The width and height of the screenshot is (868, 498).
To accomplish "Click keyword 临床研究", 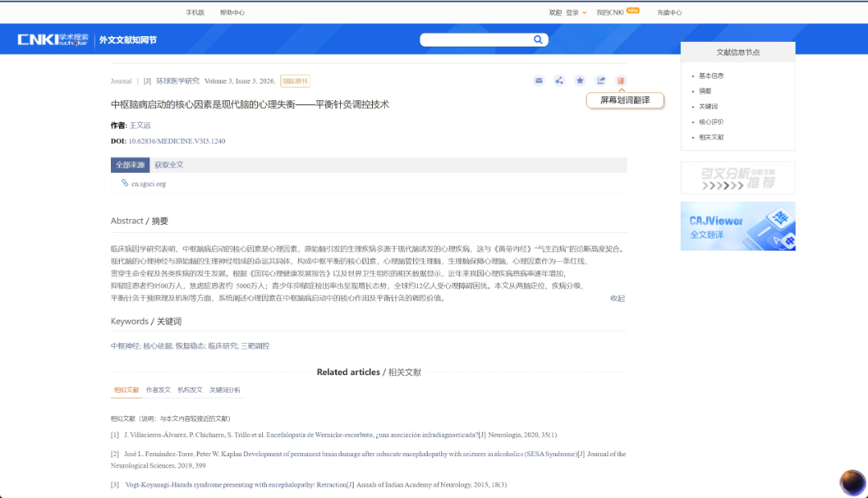I will click(x=223, y=346).
